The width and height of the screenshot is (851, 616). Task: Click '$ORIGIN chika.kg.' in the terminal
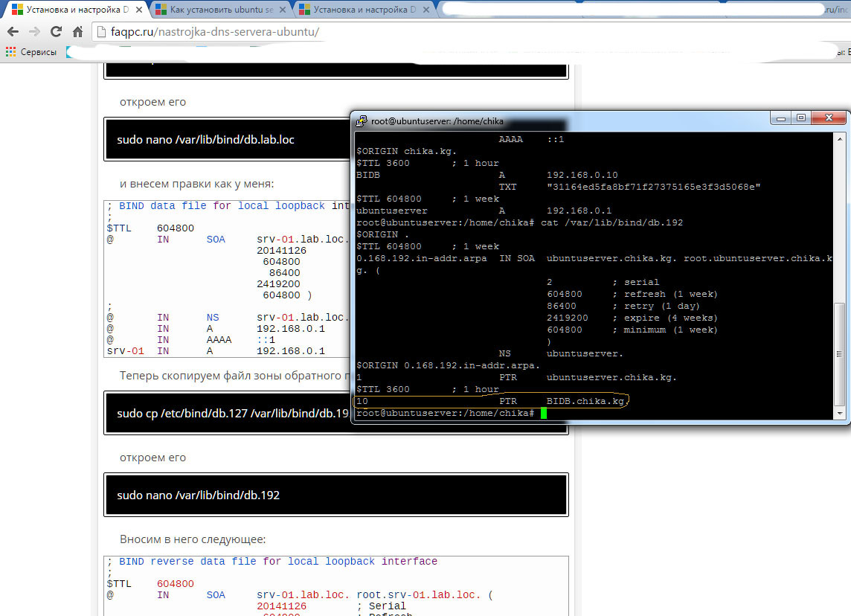[x=406, y=151]
